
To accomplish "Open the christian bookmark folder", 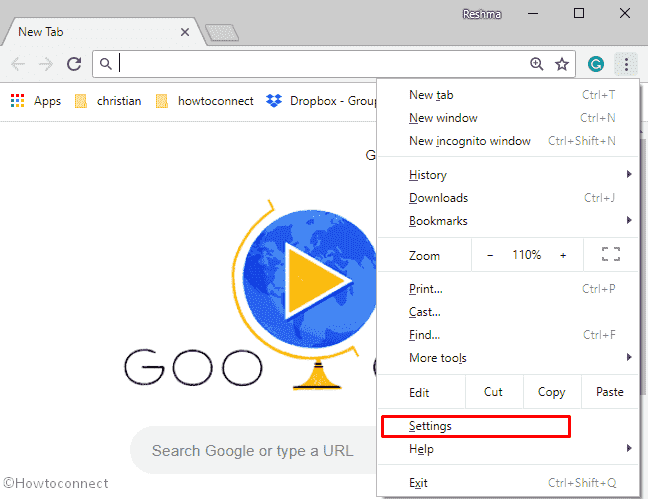I will (x=108, y=101).
